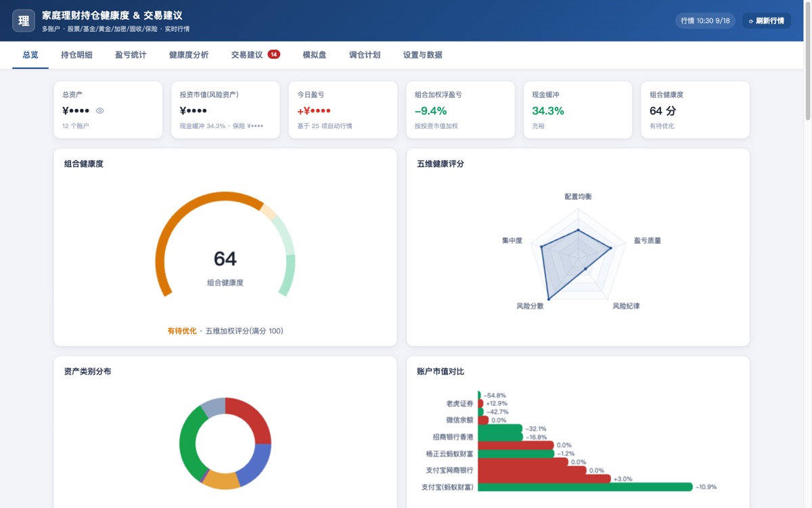Viewport: 812px width, 508px height.
Task: Refresh quotes with the 刷新行情 button
Action: 767,21
